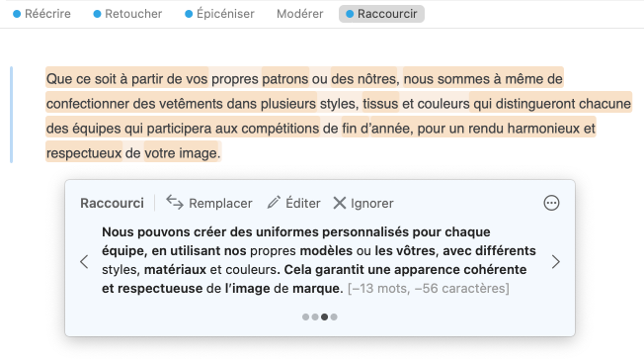Click the Éditer text button
The image size is (644, 362).
point(303,203)
